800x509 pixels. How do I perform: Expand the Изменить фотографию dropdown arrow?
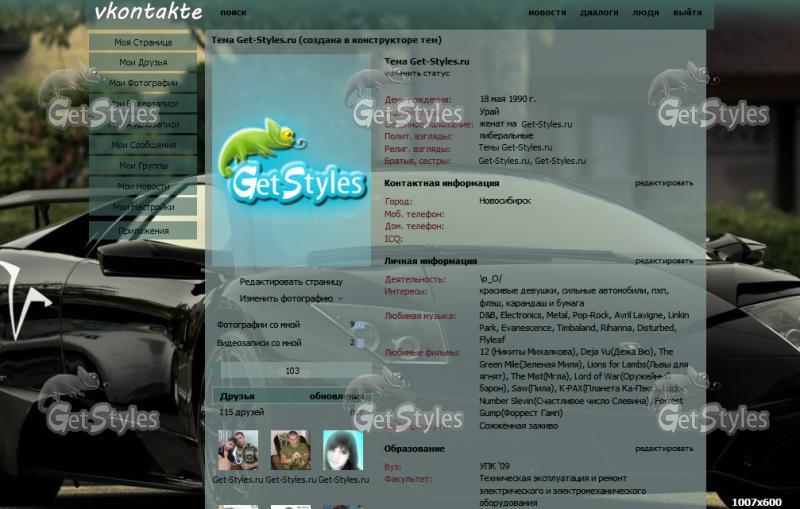[340, 299]
